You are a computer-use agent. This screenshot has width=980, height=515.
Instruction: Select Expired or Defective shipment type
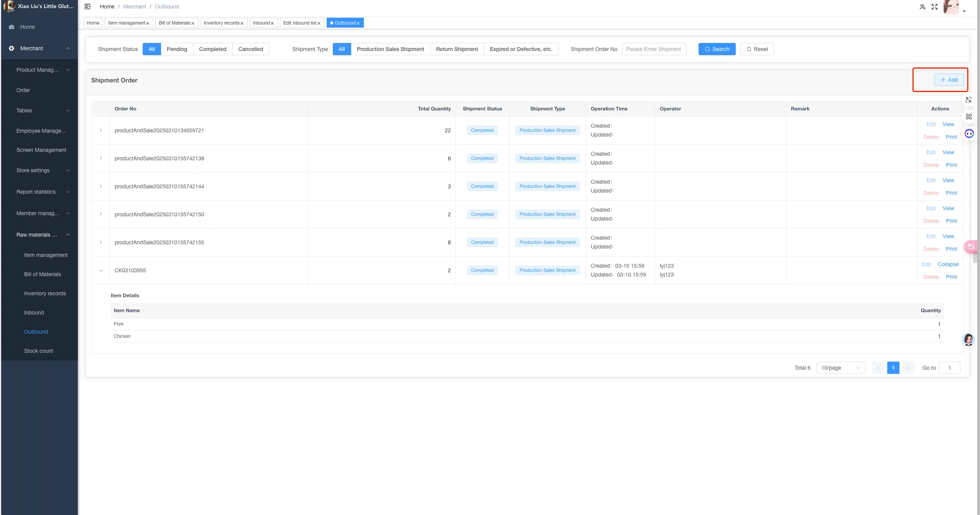click(x=521, y=49)
